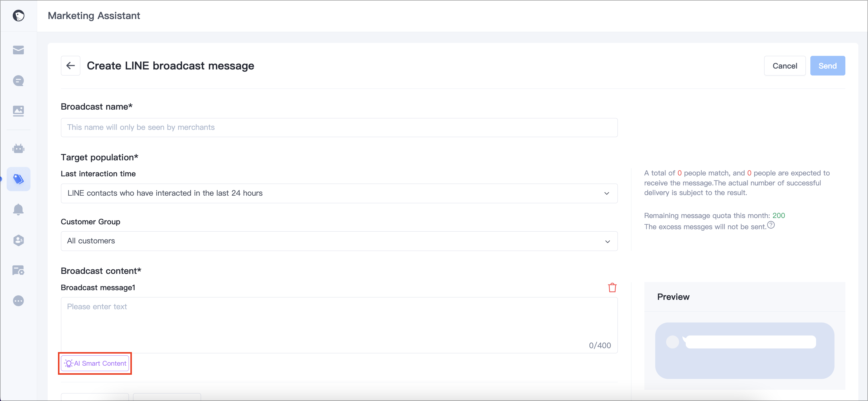Open the Last interaction time dropdown
868x401 pixels.
tap(339, 193)
